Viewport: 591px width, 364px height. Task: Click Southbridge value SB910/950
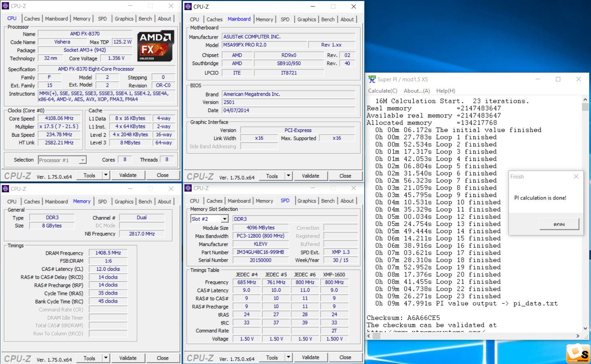(289, 63)
